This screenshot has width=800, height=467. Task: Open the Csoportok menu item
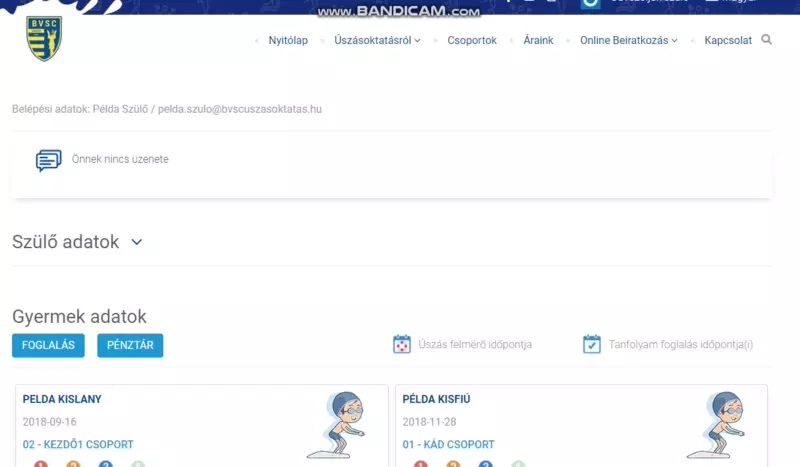click(x=472, y=41)
